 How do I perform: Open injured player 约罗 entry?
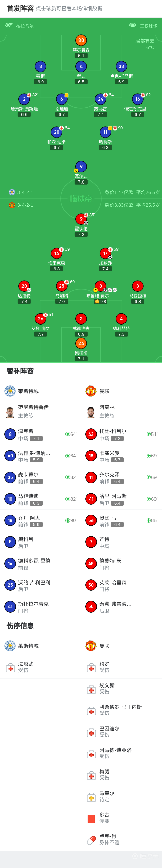tap(121, 667)
